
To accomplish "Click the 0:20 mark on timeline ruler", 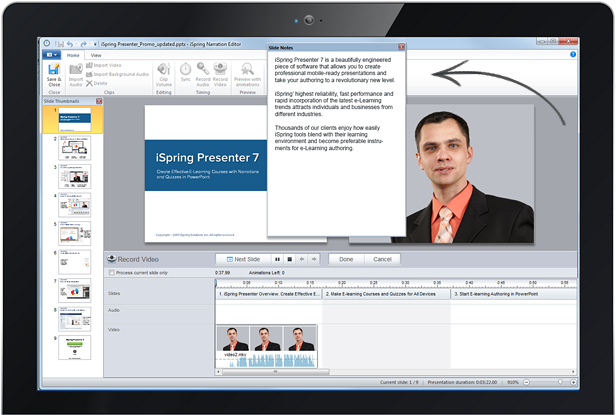I will click(342, 283).
